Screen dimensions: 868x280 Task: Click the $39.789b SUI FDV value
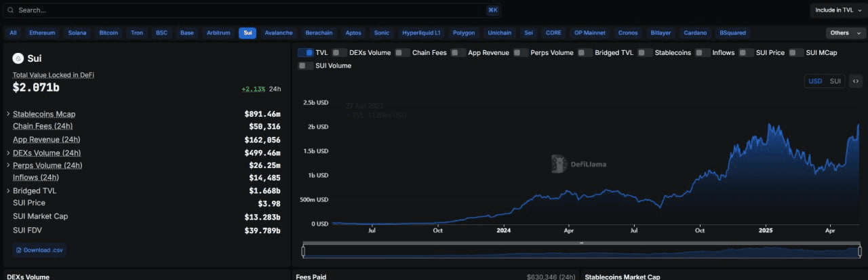[x=262, y=231]
